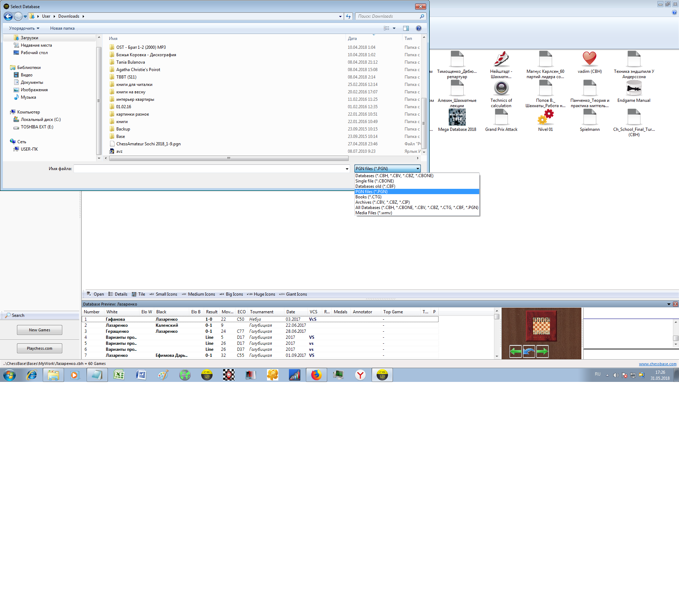Sort file list by the Дата column header
The width and height of the screenshot is (679, 616).
(373, 39)
